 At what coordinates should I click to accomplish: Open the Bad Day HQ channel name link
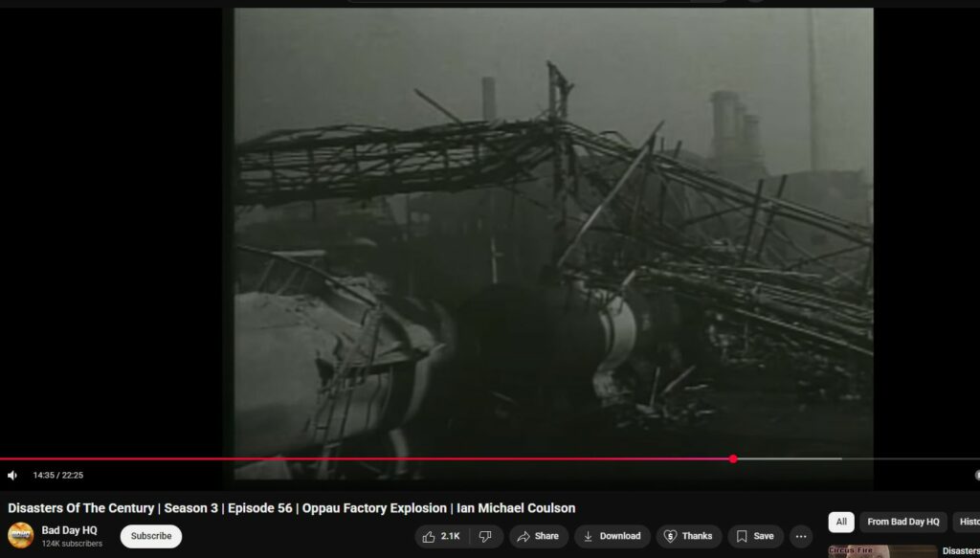pyautogui.click(x=69, y=530)
